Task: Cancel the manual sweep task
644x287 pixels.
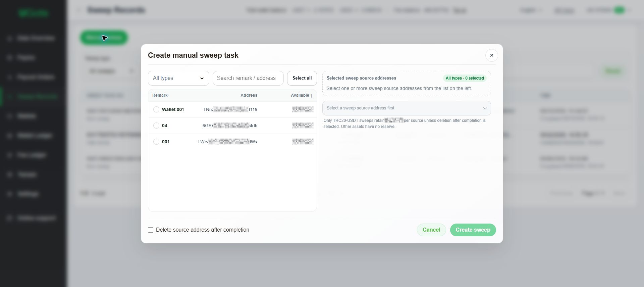Action: [431, 230]
